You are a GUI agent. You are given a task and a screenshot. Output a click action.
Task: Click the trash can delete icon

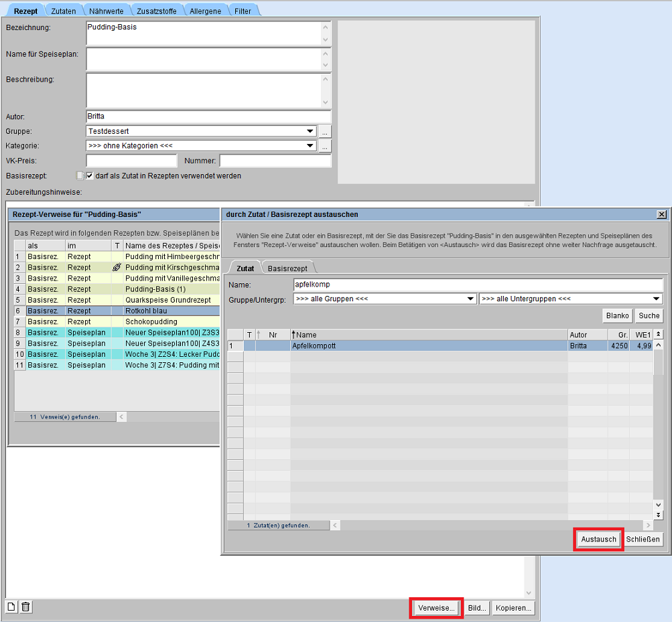click(25, 607)
